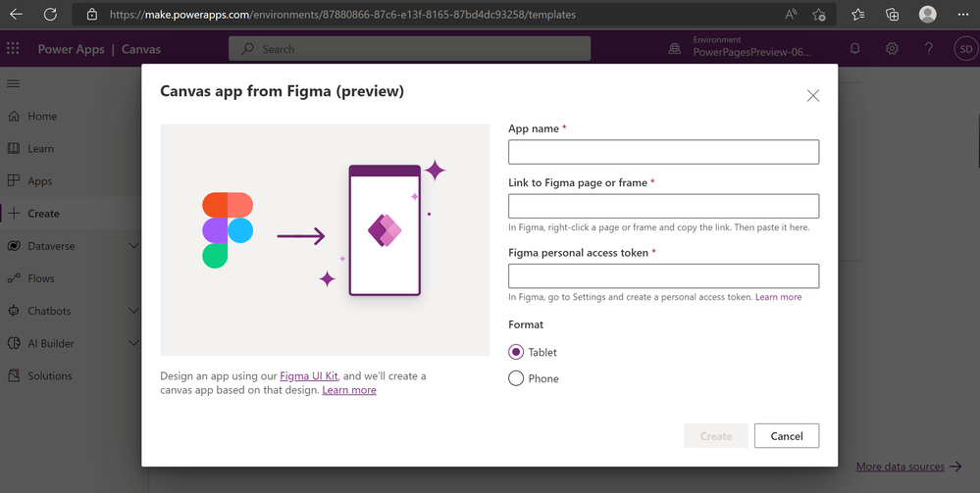
Task: Expand the Chatbots section chevron
Action: click(133, 311)
